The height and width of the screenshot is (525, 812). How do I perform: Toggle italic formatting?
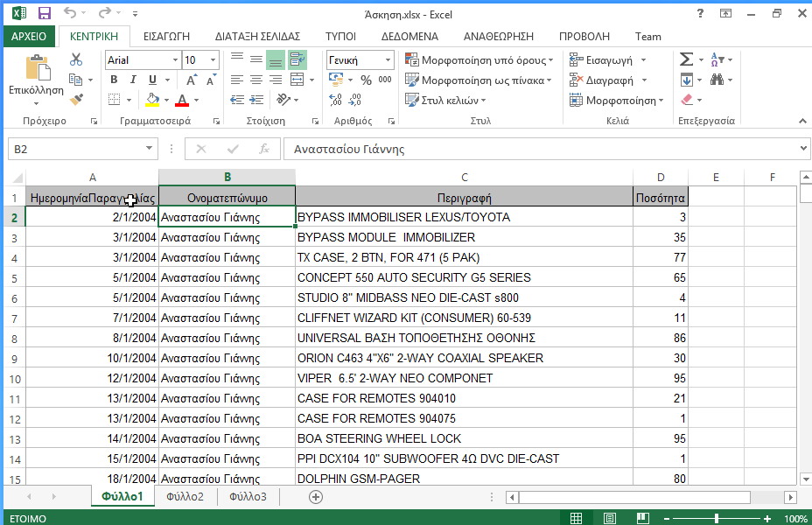pyautogui.click(x=133, y=80)
